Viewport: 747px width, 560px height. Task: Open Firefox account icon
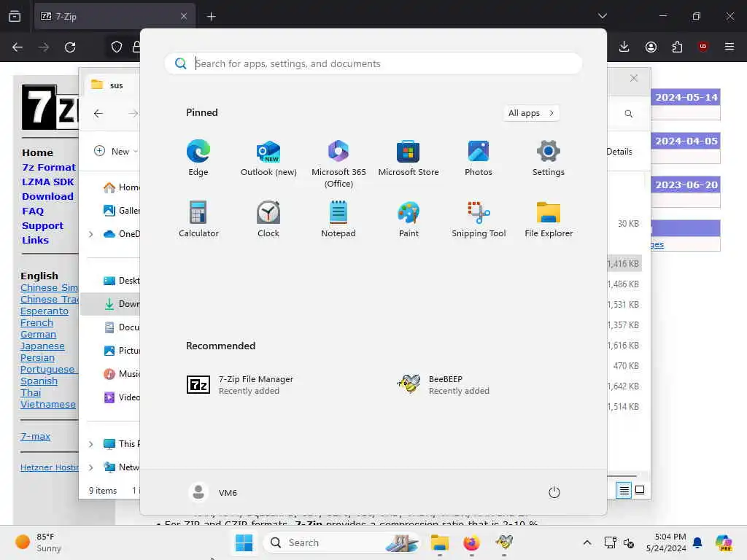click(651, 47)
